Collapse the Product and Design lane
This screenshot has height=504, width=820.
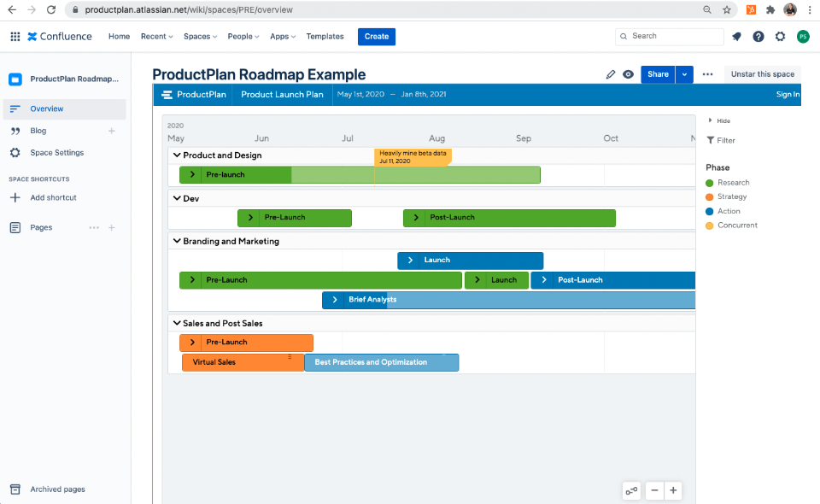[177, 155]
